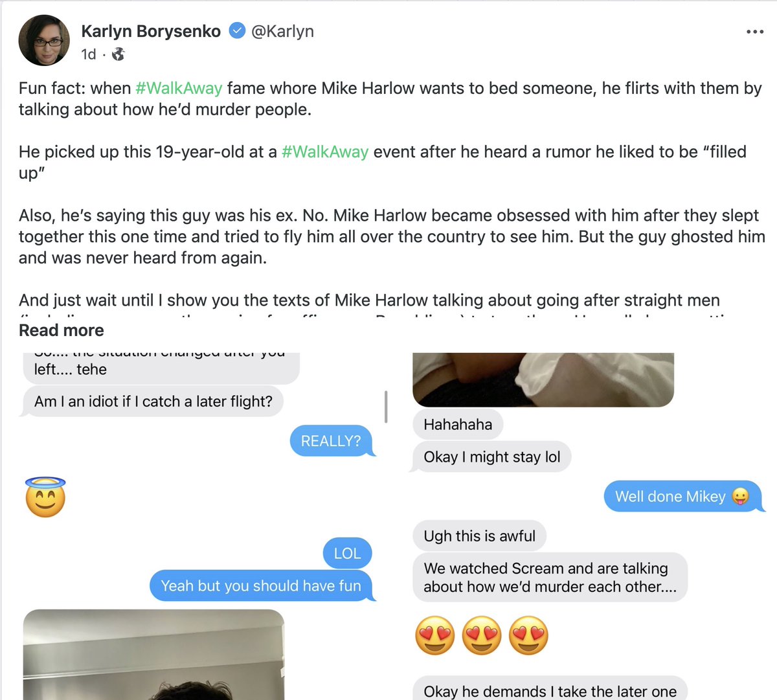Click the globe public visibility icon
The image size is (777, 700).
118,54
